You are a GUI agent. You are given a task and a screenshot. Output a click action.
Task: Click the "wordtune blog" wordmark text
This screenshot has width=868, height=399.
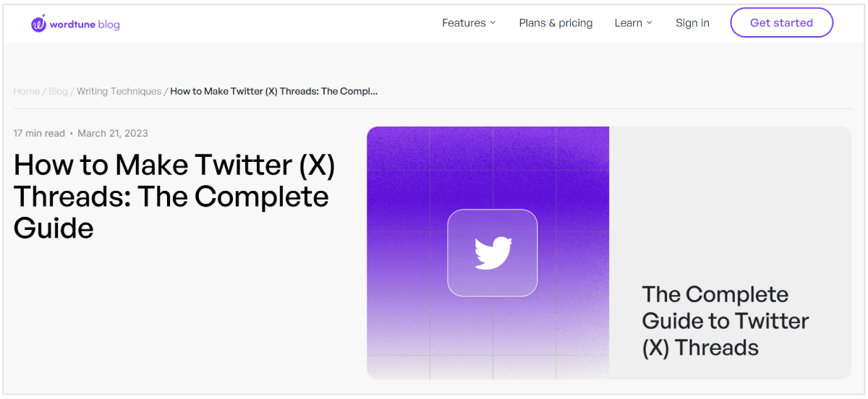85,25
